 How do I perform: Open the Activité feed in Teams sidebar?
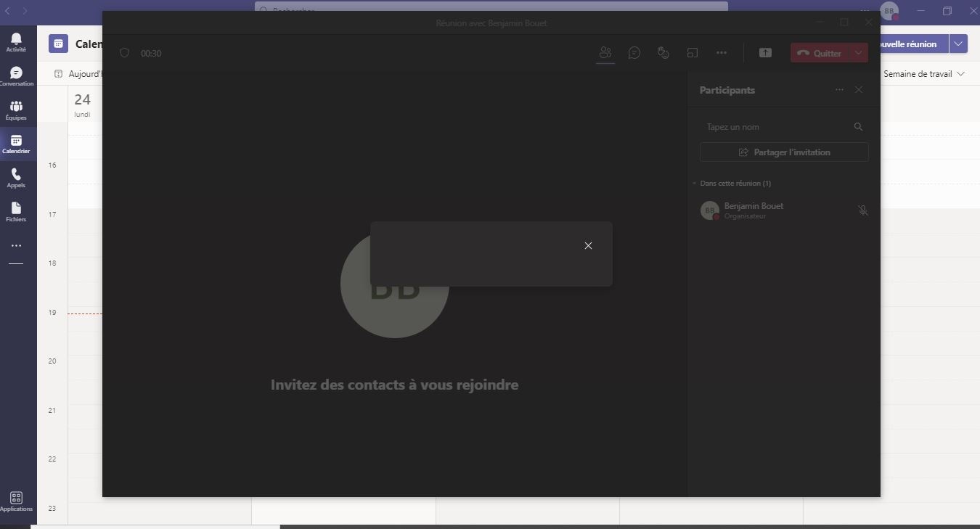[x=16, y=42]
